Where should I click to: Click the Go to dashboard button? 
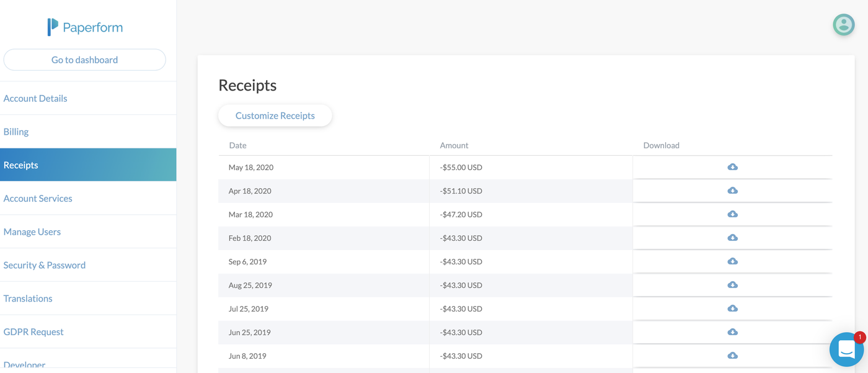click(84, 60)
